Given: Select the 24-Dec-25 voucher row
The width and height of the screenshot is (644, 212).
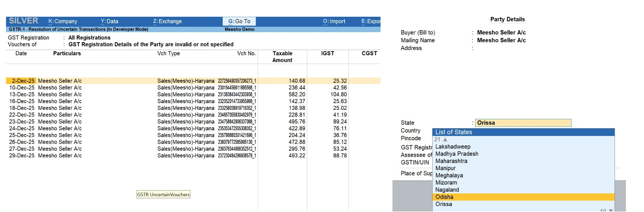Looking at the screenshot, I should click(193, 128).
